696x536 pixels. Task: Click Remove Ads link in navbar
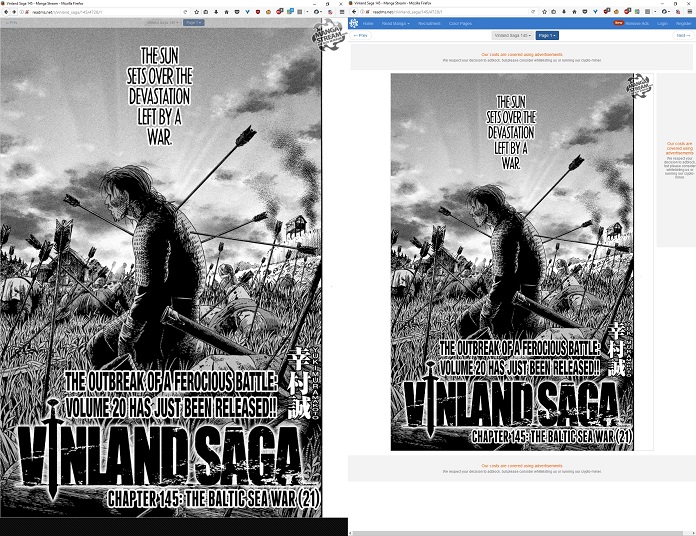point(637,24)
